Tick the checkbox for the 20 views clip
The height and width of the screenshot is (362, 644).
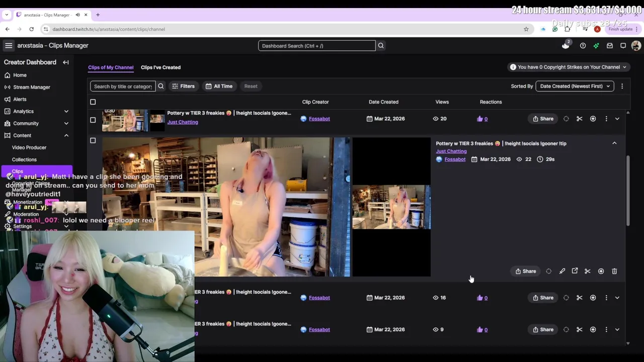[93, 120]
